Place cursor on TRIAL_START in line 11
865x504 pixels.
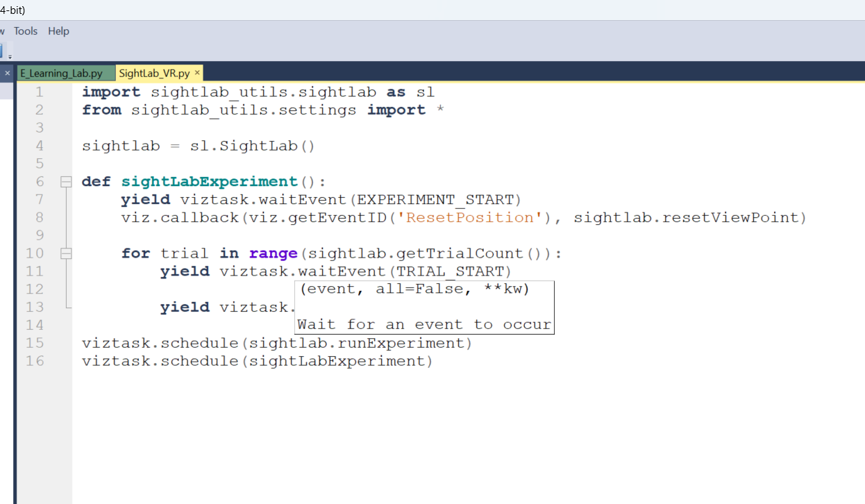tap(453, 271)
